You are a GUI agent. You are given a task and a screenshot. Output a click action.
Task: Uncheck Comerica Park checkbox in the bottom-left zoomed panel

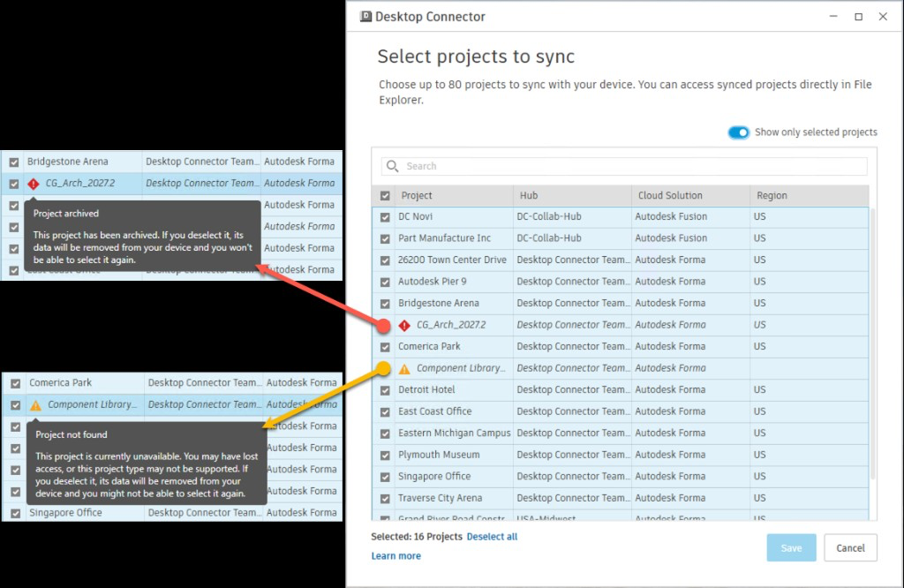click(x=16, y=383)
